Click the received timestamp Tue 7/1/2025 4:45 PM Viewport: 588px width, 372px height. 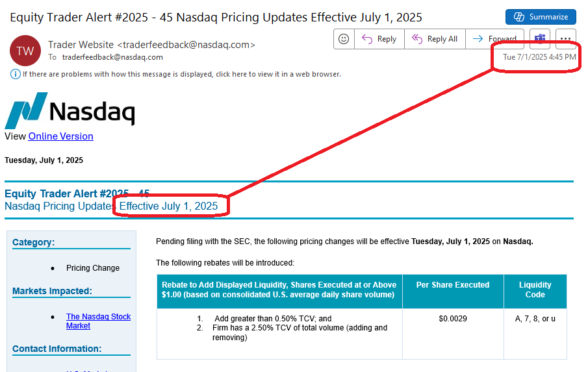pos(539,57)
